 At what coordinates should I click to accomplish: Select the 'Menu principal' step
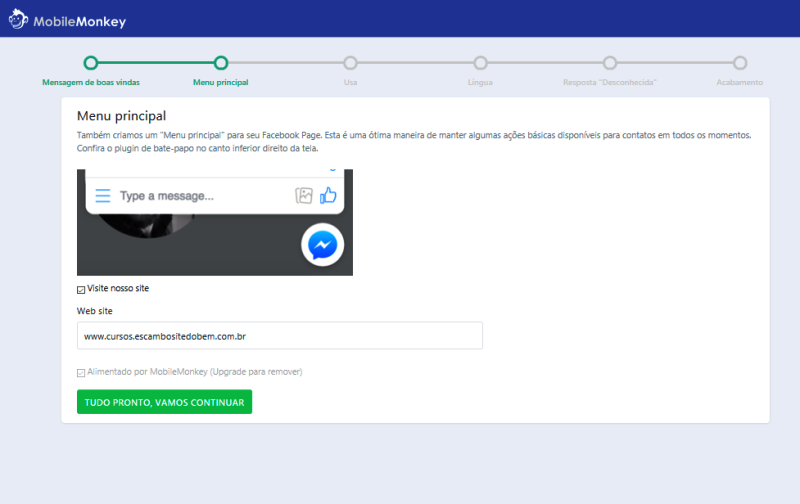[x=220, y=63]
